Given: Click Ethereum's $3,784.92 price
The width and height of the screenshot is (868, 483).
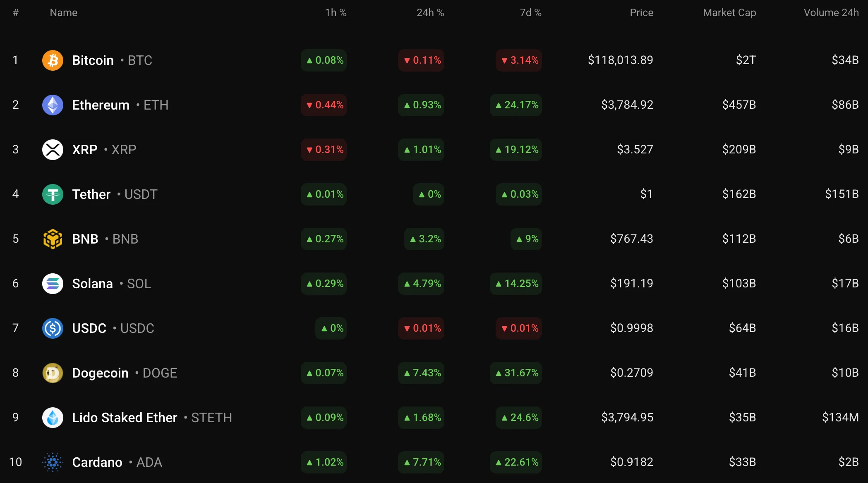Looking at the screenshot, I should pyautogui.click(x=627, y=105).
